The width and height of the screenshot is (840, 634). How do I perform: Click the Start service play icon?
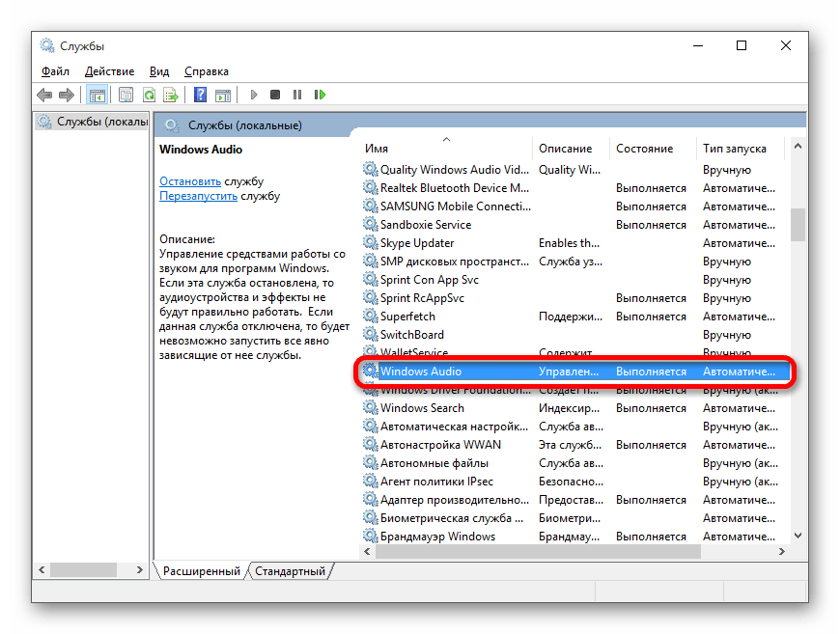(x=254, y=95)
